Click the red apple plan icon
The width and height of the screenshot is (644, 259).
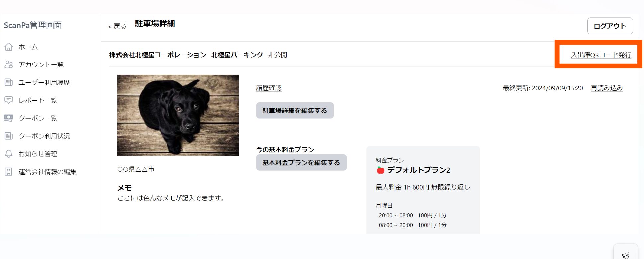click(380, 170)
